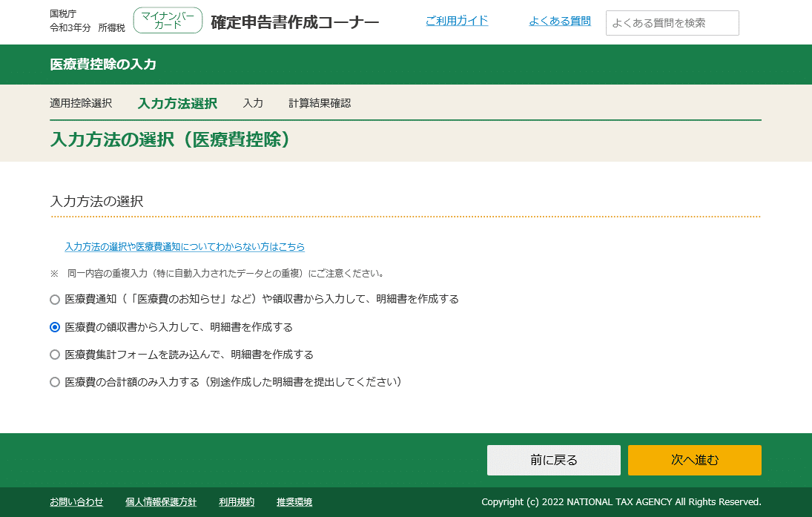This screenshot has height=517, width=812.
Task: Click the よくある質問を検索 search field
Action: tap(672, 22)
